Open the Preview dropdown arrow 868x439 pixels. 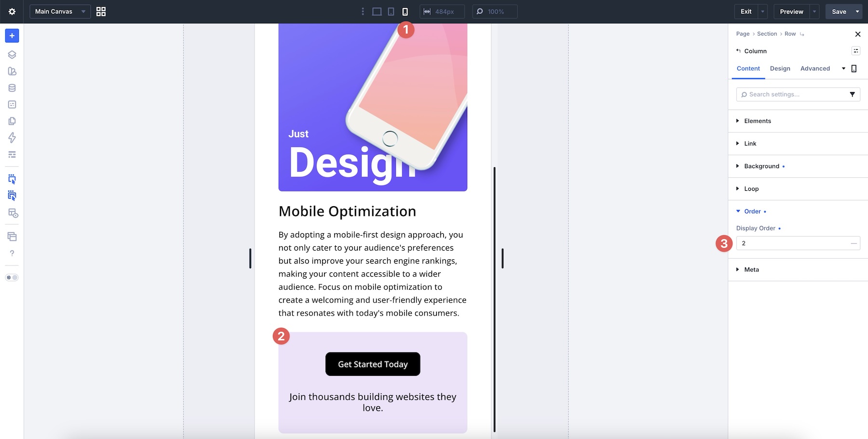coord(814,12)
